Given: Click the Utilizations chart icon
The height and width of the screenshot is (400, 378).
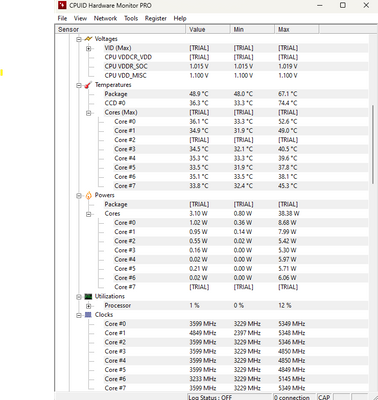Looking at the screenshot, I should 88,296.
